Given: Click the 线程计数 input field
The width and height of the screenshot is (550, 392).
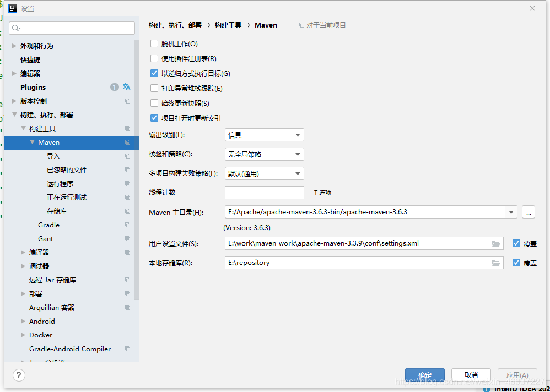Looking at the screenshot, I should pyautogui.click(x=264, y=193).
